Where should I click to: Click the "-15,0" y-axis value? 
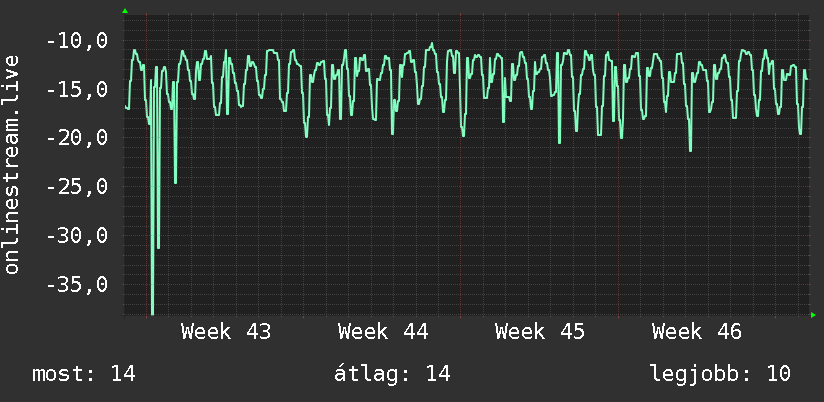77,90
